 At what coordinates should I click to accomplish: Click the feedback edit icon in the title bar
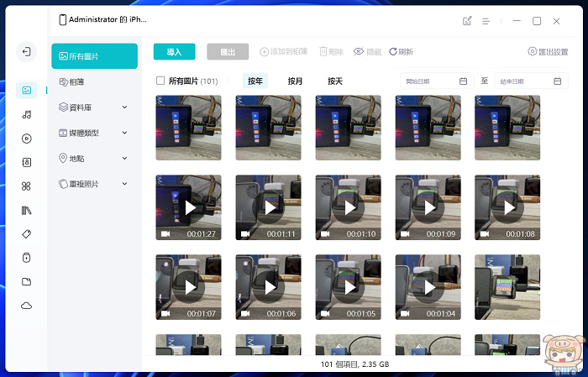coord(467,21)
